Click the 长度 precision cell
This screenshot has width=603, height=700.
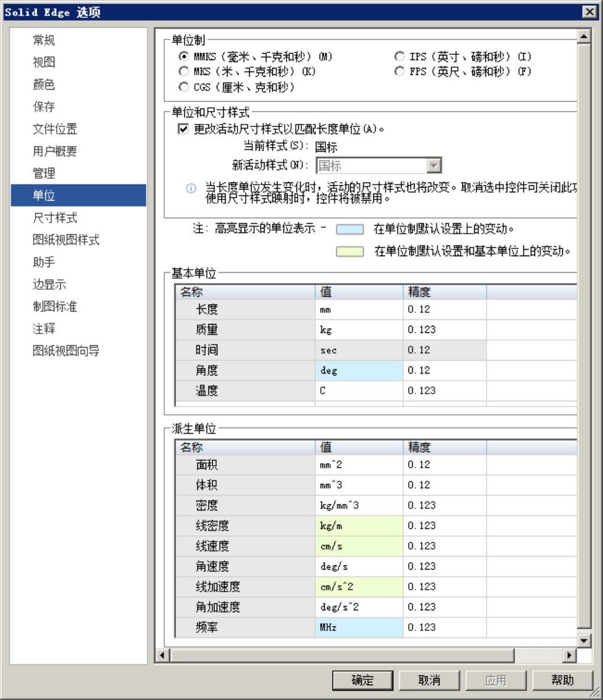click(445, 309)
